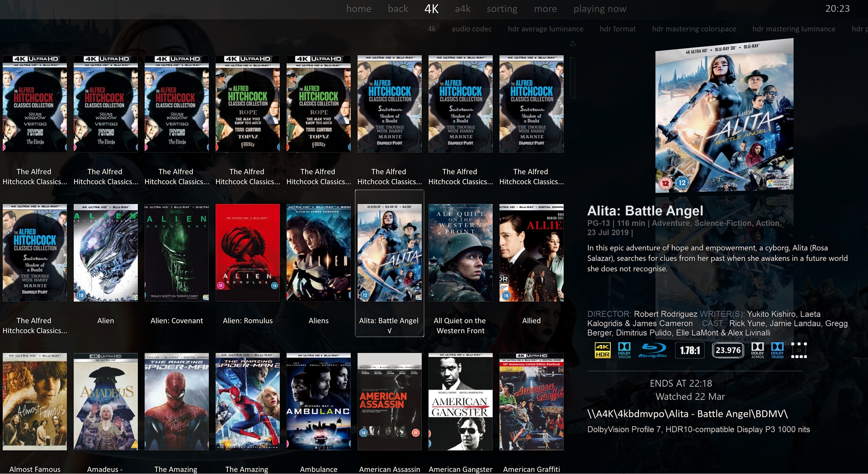Viewport: 868px width, 474px height.
Task: Click the DolbyVision Profile 7 info line
Action: point(698,430)
